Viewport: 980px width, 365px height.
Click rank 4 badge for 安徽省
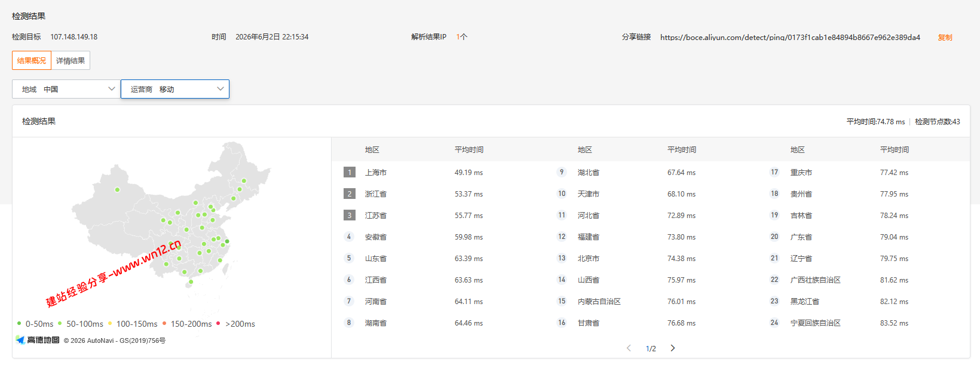click(x=349, y=237)
